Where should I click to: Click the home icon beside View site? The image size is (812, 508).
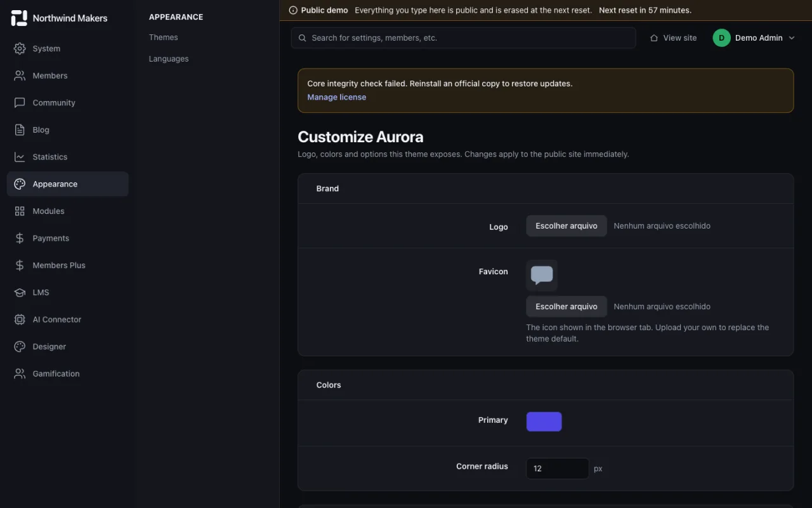[x=654, y=38]
